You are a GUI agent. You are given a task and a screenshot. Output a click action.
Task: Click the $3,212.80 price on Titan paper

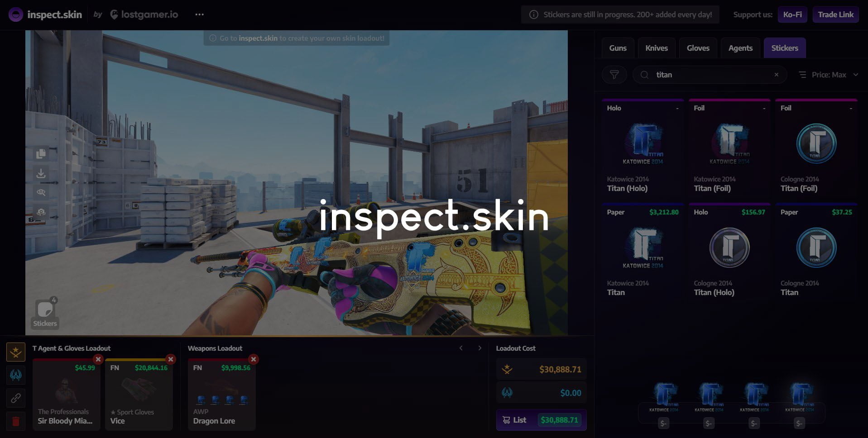click(664, 212)
